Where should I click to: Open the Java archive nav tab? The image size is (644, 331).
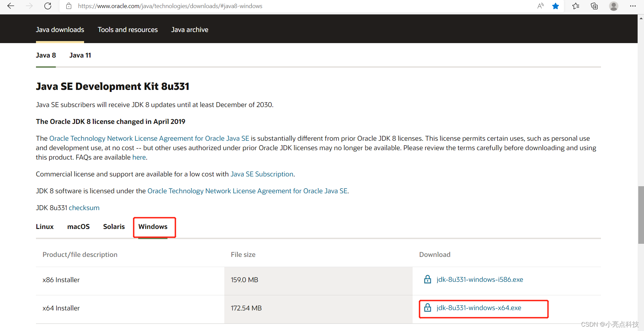190,30
